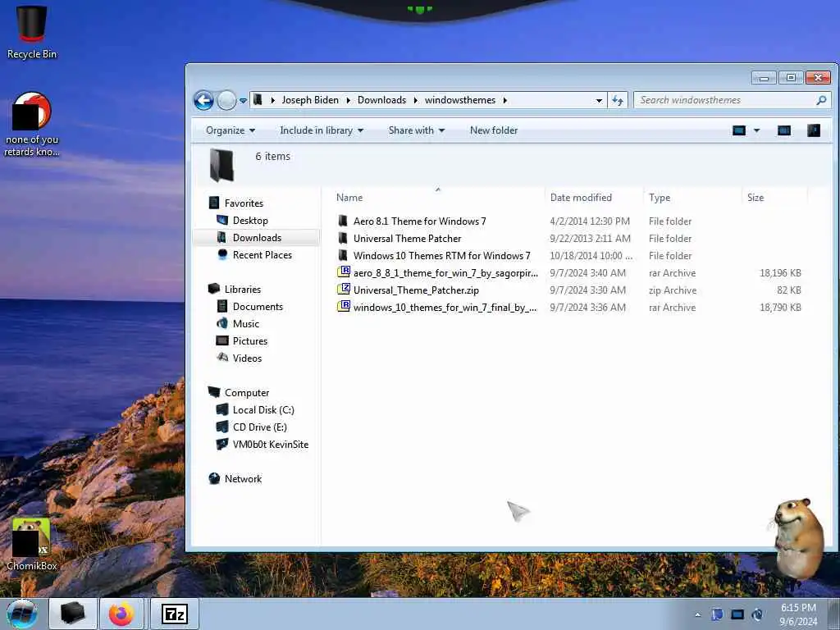Image resolution: width=840 pixels, height=630 pixels.
Task: Click the Explorer taskbar icon
Action: coord(73,614)
